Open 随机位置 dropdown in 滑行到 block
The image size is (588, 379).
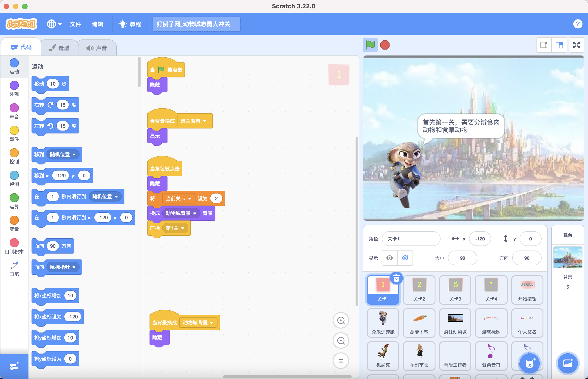(105, 196)
